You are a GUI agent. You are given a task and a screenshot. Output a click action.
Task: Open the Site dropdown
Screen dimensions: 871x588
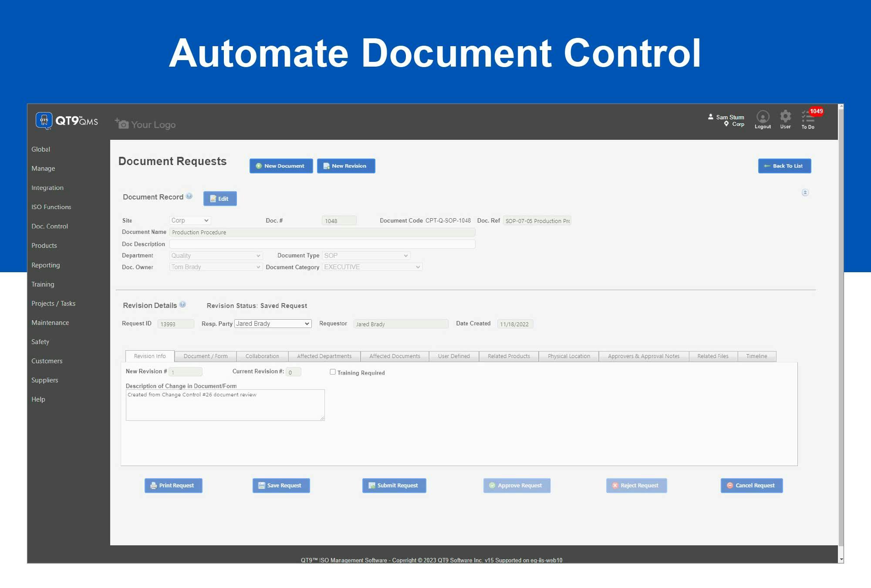coord(190,220)
